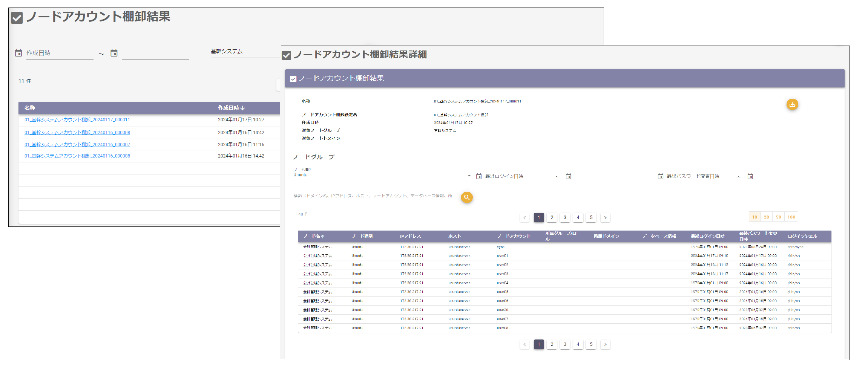Open the calendar picker for 作成日時 start date
The image size is (868, 370).
point(18,53)
